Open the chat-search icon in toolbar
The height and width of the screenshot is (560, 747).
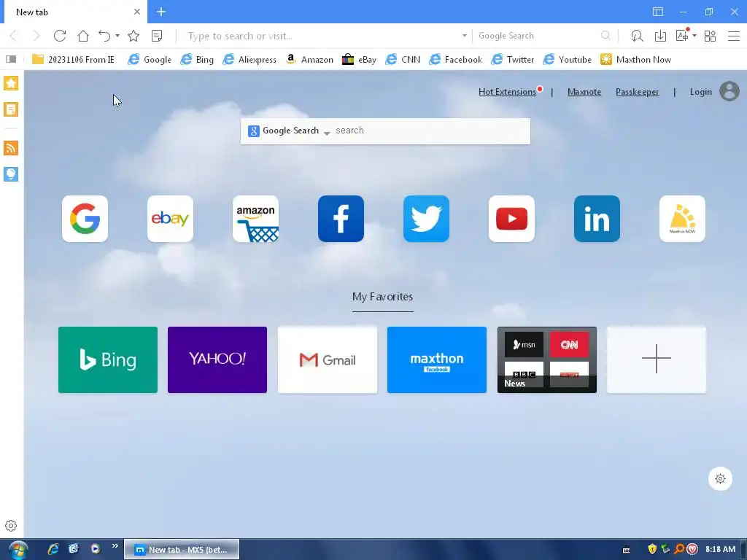click(x=637, y=36)
